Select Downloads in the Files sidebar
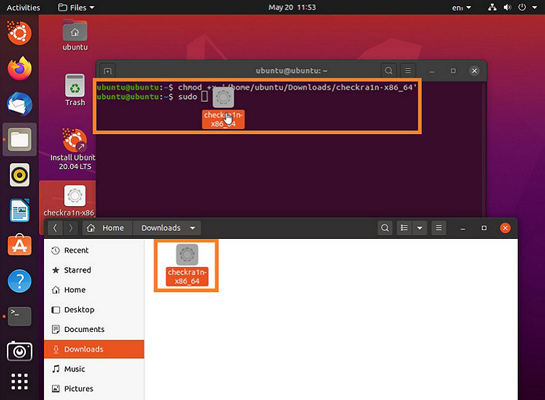 pyautogui.click(x=94, y=349)
